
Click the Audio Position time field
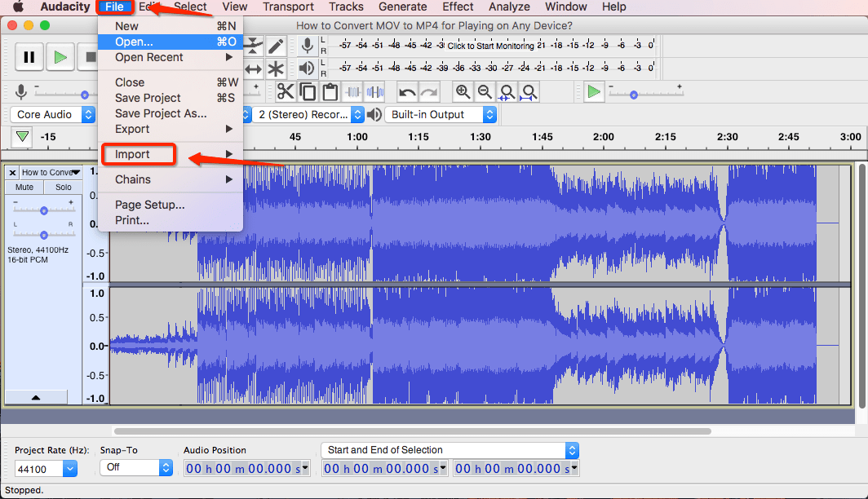pos(247,469)
